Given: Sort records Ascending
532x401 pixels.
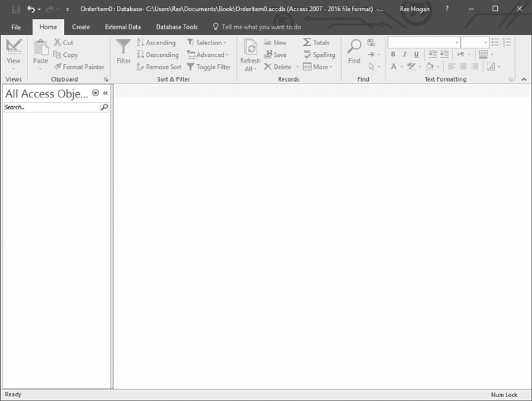Looking at the screenshot, I should [x=156, y=43].
